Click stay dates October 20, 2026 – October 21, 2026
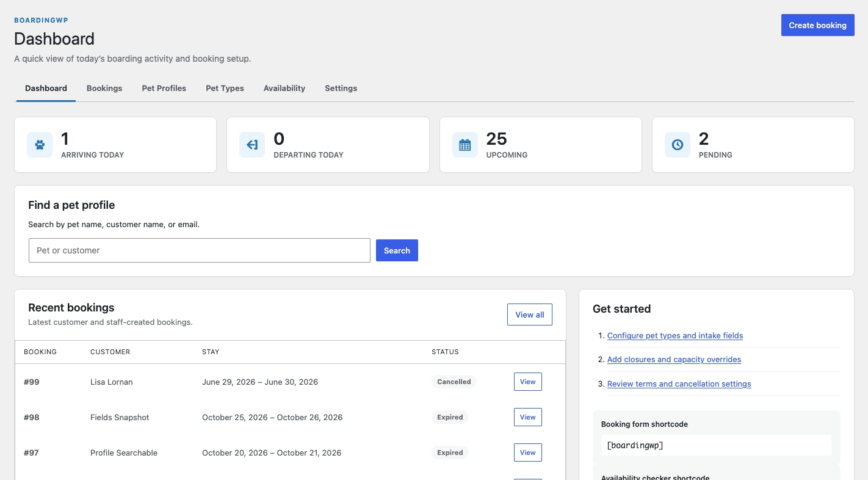This screenshot has width=868, height=480. point(272,453)
